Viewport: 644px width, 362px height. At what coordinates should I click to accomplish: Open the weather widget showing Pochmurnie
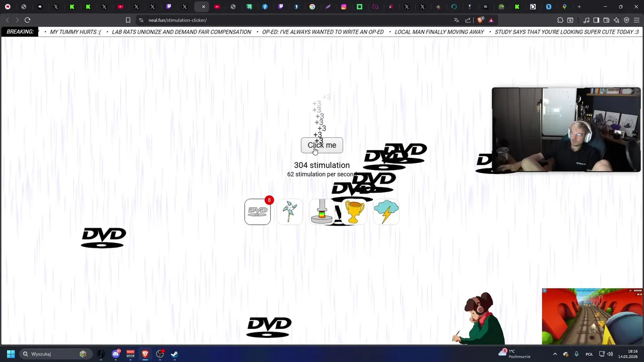tap(515, 354)
